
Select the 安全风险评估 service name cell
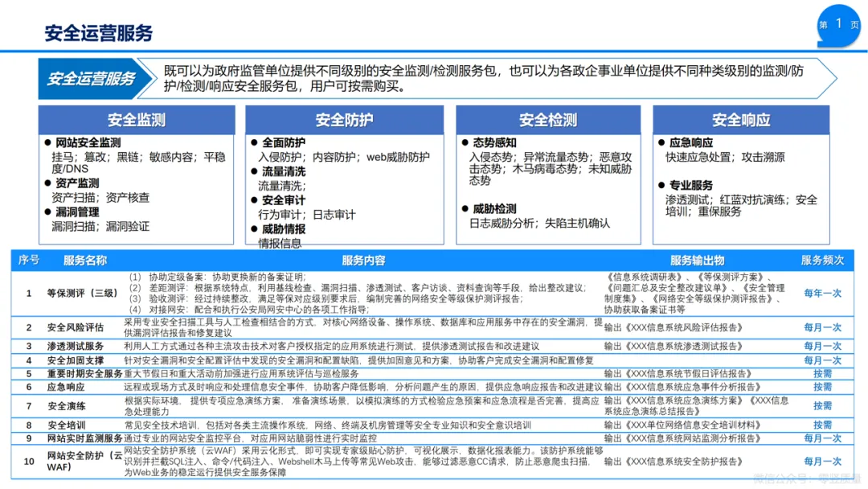[76, 328]
